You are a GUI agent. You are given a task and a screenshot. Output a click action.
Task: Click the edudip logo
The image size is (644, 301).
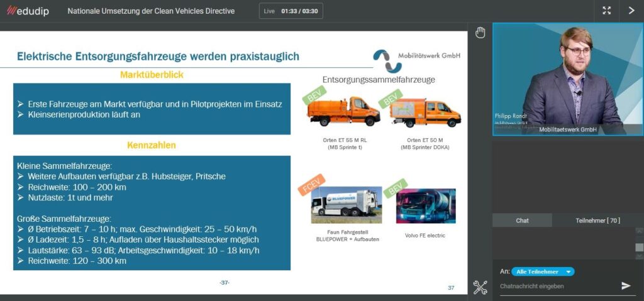tap(28, 11)
